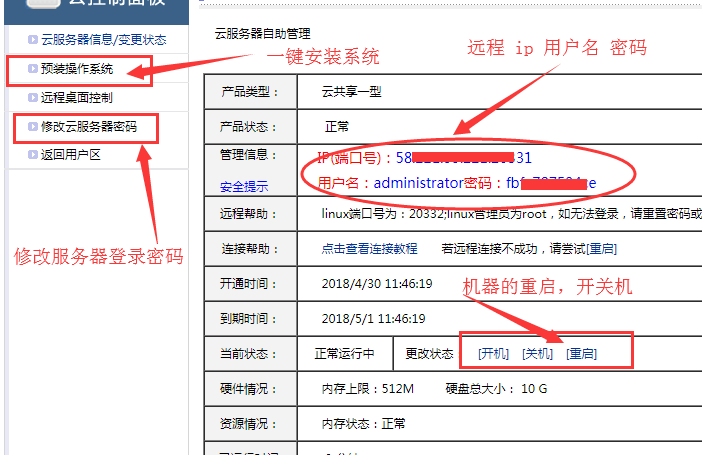Click the 管理信息： label cell
This screenshot has width=702, height=455.
tap(250, 170)
